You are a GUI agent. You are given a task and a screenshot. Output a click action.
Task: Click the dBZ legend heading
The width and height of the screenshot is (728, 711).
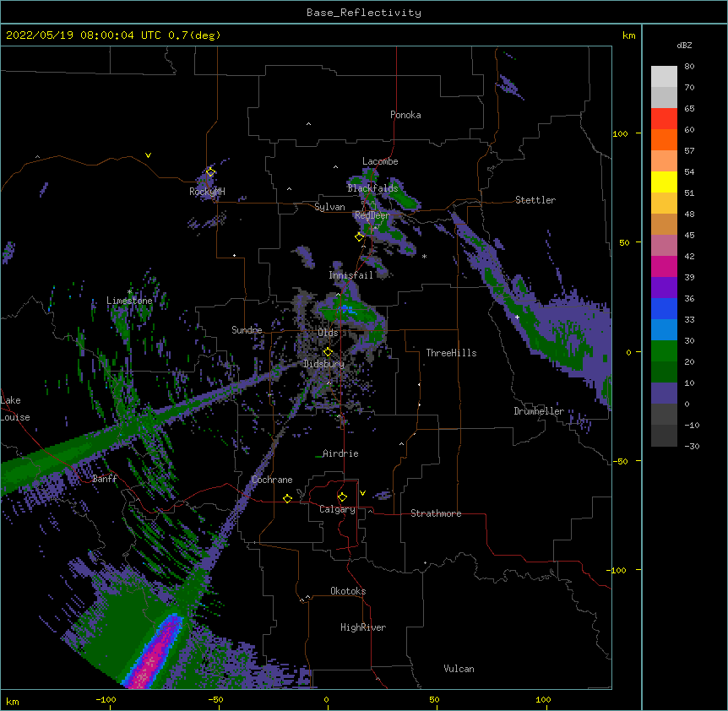tap(684, 45)
